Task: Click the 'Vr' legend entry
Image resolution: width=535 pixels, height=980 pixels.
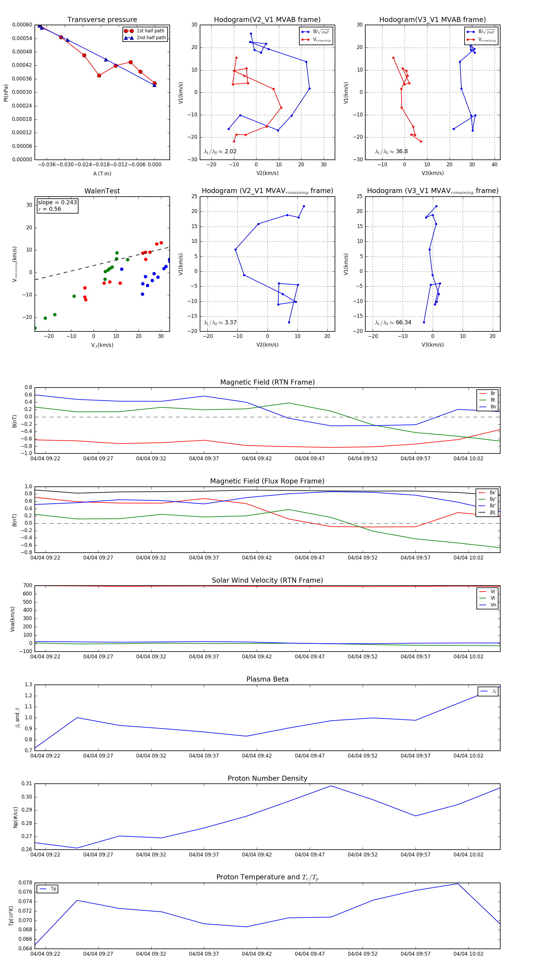Action: point(487,592)
